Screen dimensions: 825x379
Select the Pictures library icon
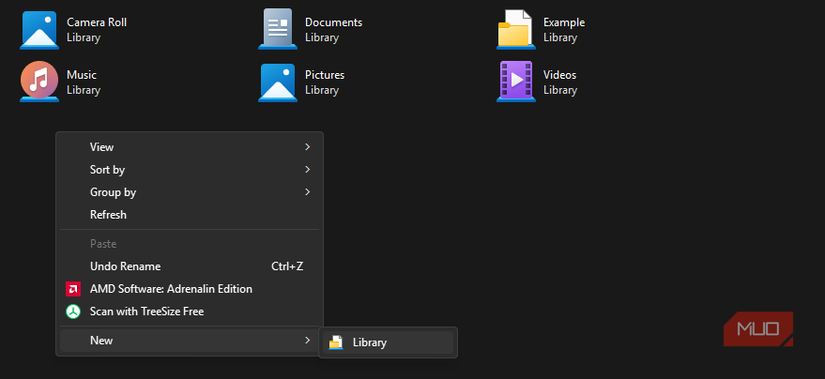pos(277,83)
